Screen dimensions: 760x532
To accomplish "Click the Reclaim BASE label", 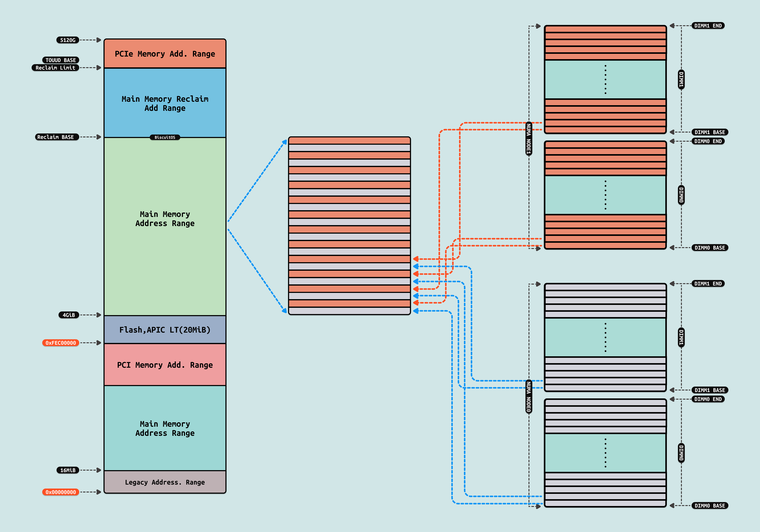I will pyautogui.click(x=57, y=137).
